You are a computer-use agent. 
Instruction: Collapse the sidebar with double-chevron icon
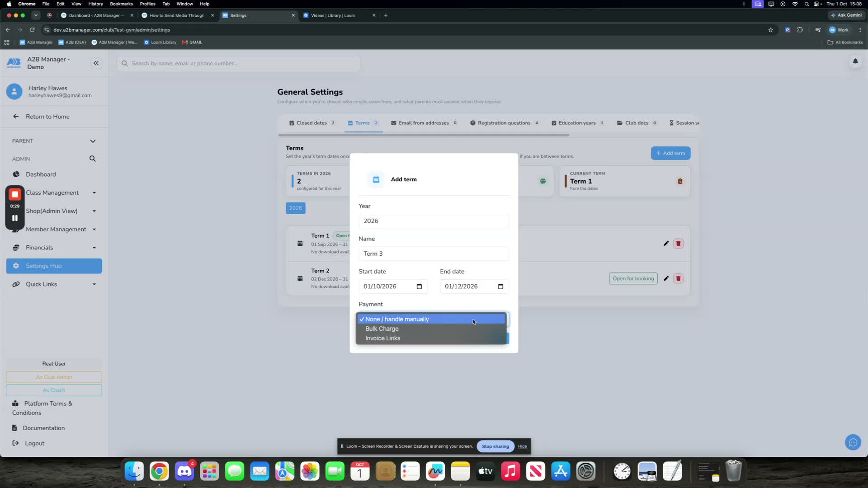96,63
